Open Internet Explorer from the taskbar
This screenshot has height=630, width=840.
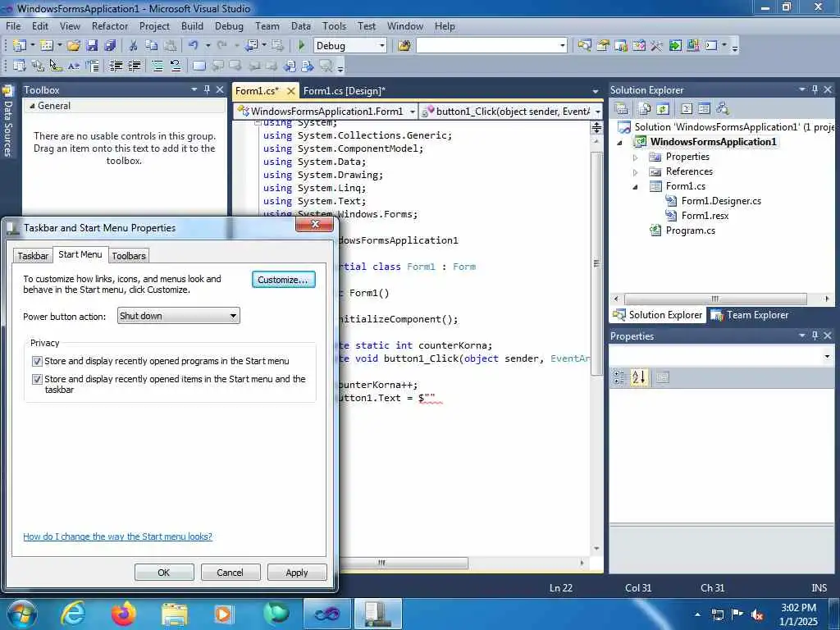click(x=73, y=614)
